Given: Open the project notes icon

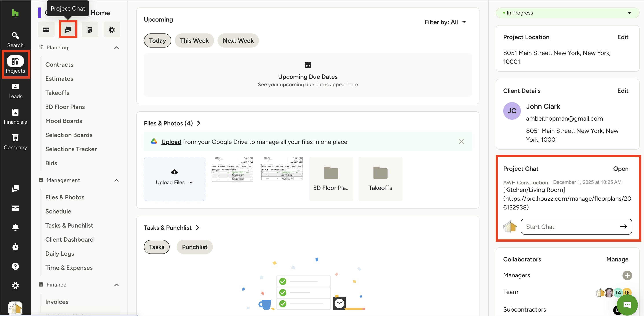Looking at the screenshot, I should pos(90,30).
